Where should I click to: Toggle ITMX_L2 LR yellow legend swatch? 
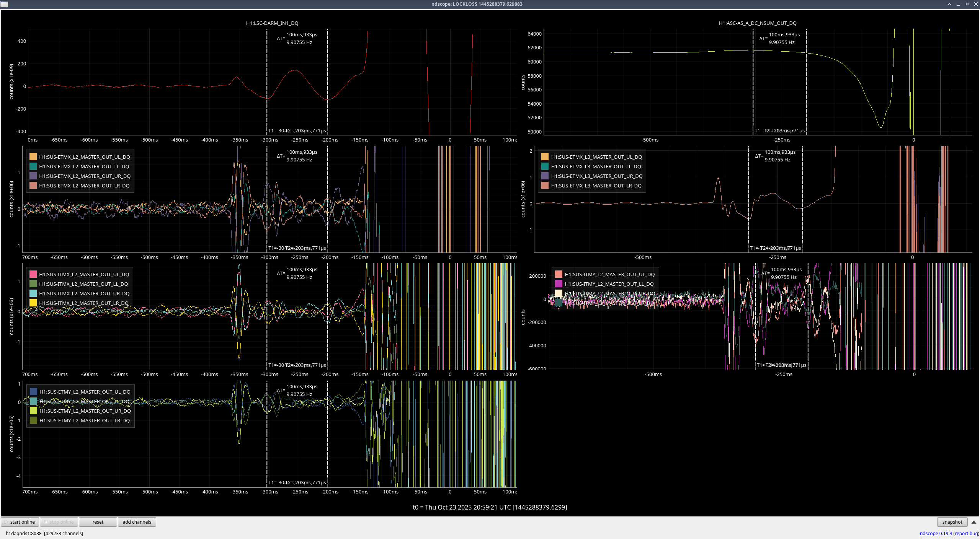click(x=33, y=303)
